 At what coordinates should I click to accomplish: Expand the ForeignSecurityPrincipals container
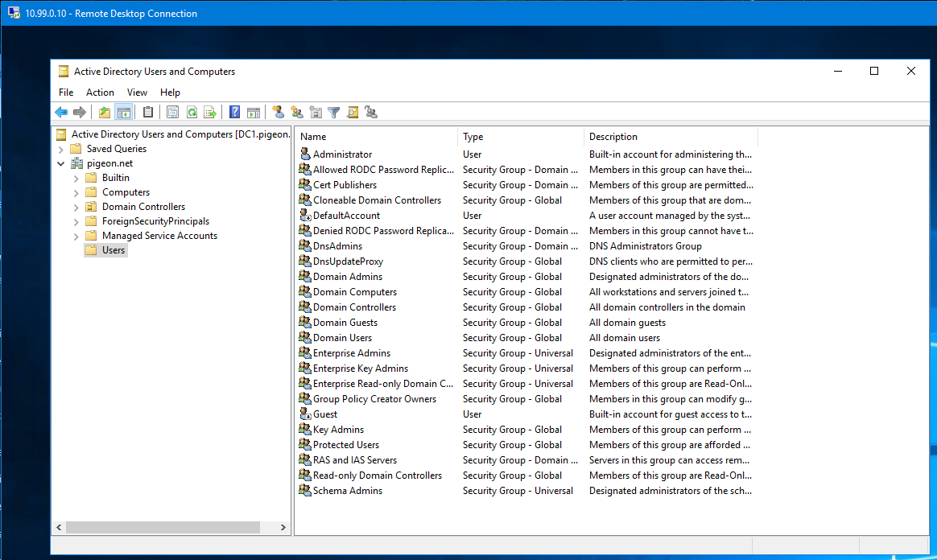coord(76,221)
